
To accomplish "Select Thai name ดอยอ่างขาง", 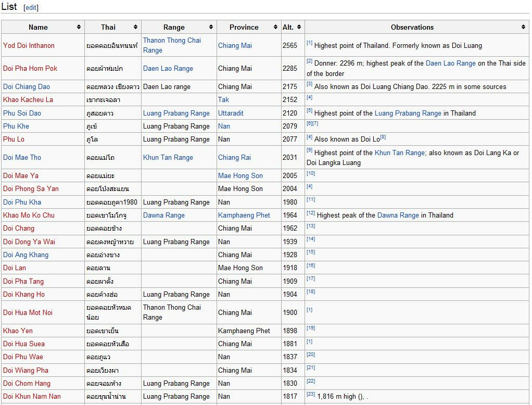I will click(x=103, y=255).
